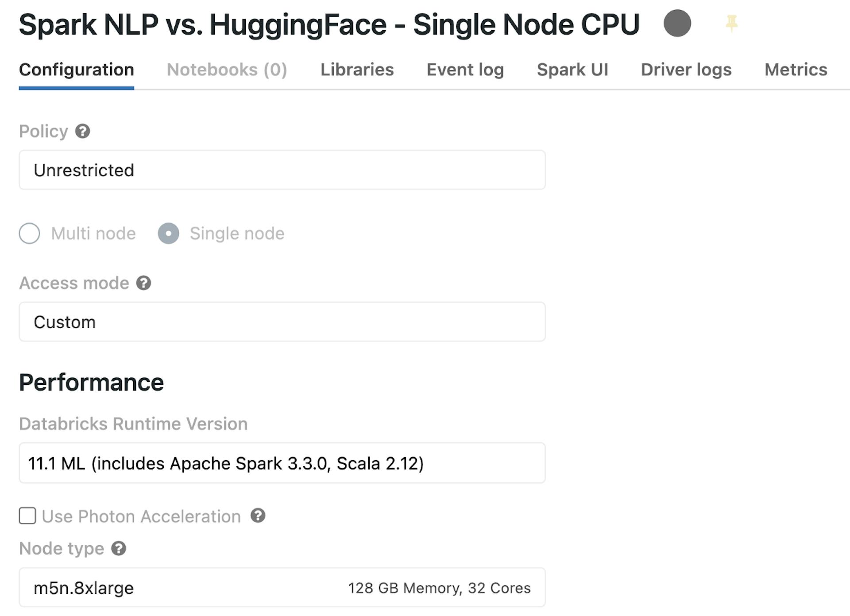Click the Photon Acceleration help icon

[x=258, y=516]
